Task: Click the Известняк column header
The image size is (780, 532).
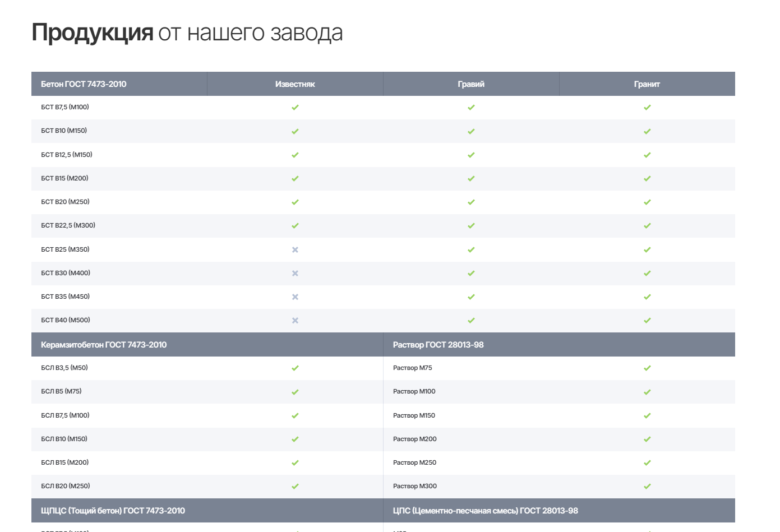Action: (295, 84)
